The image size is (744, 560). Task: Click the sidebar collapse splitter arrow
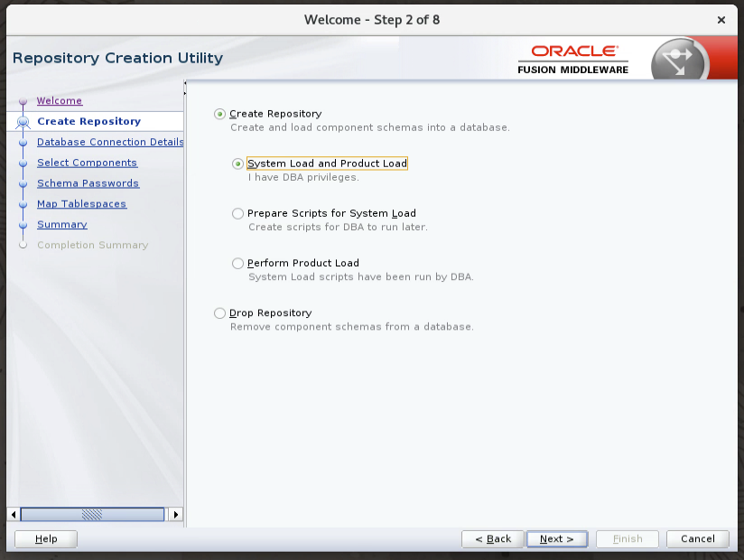click(184, 89)
